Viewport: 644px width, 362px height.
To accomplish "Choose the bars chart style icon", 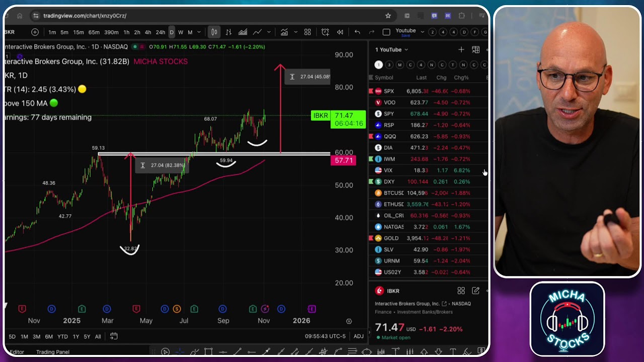I will (x=228, y=32).
